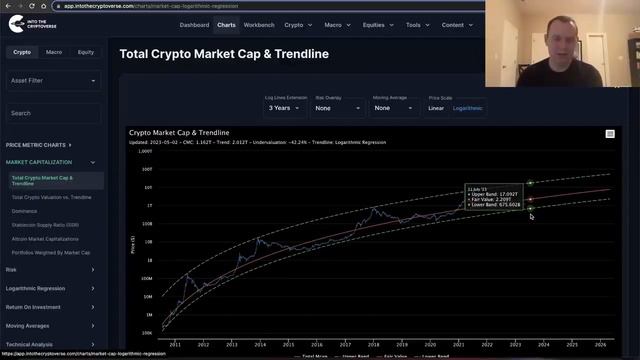This screenshot has height=360, width=640.
Task: Open the chart hamburger menu icon
Action: (x=610, y=134)
